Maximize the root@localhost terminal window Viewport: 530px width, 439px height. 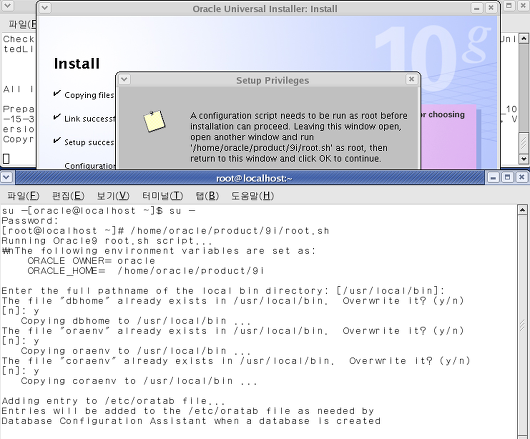pos(507,177)
